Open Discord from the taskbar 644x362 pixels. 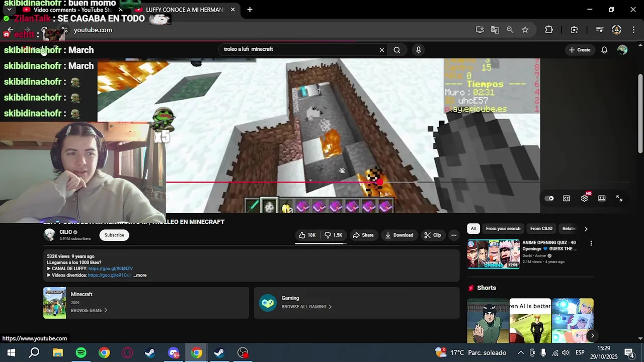coord(173,353)
